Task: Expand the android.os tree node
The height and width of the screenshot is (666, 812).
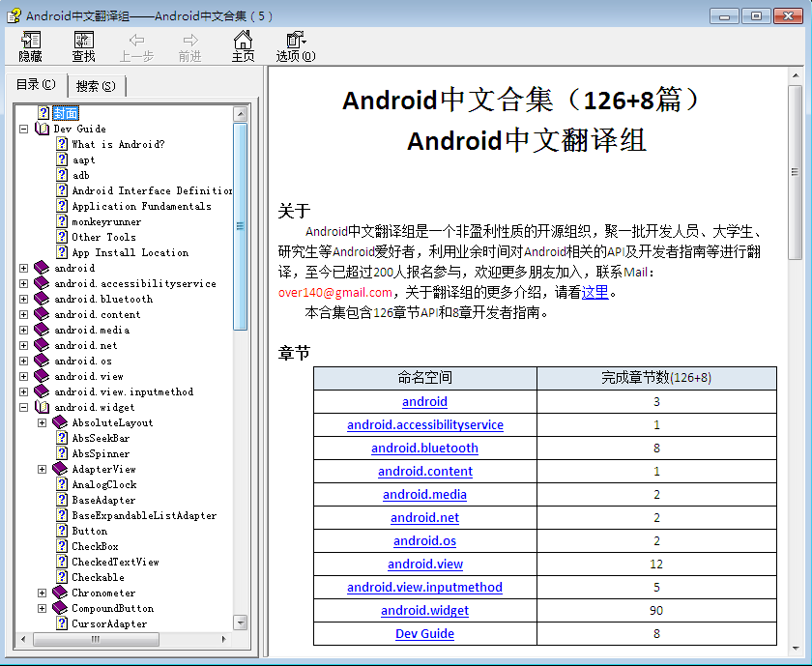Action: 24,361
